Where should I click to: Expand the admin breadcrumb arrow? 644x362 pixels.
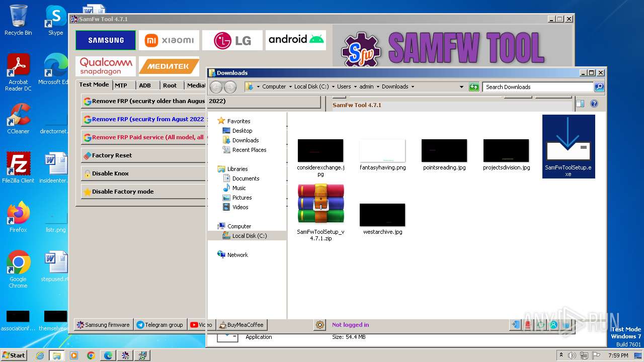[x=378, y=86]
